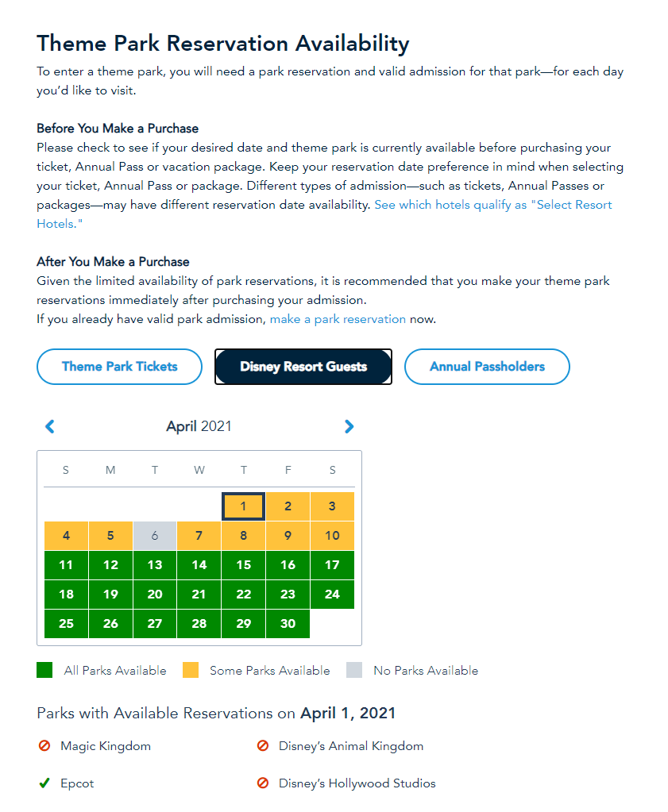Choose April 30 on the calendar

point(288,624)
